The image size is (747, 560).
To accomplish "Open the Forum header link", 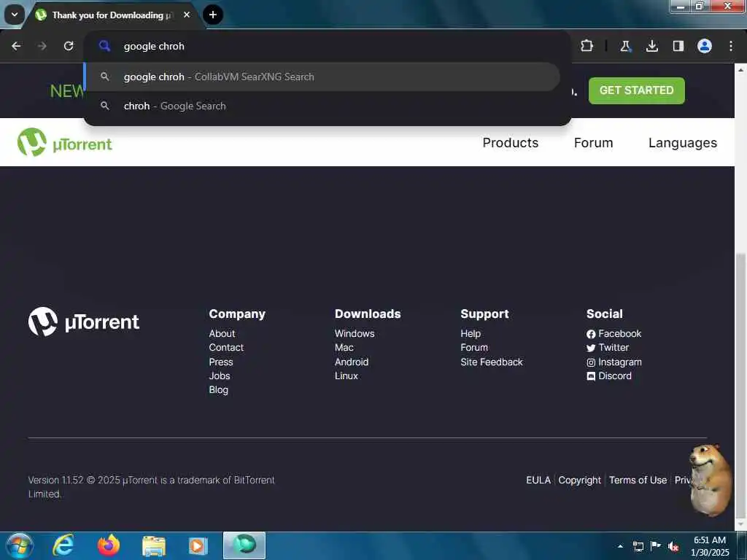I will click(593, 143).
